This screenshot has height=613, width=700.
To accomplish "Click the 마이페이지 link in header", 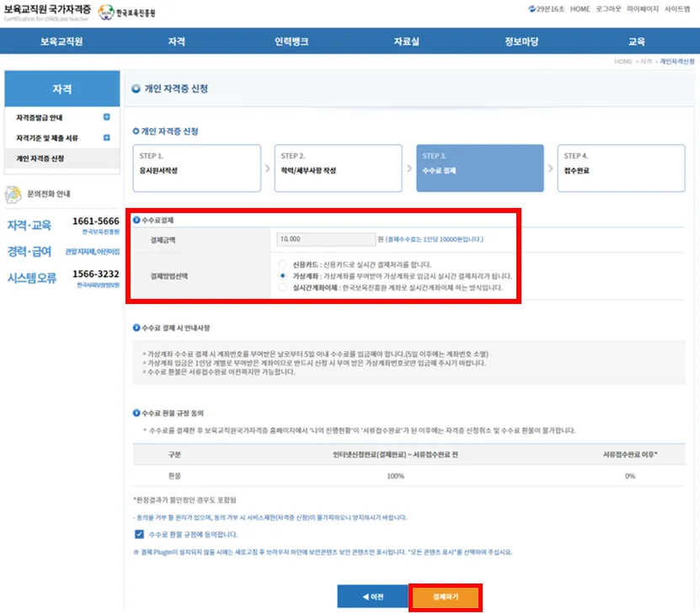I will [639, 9].
